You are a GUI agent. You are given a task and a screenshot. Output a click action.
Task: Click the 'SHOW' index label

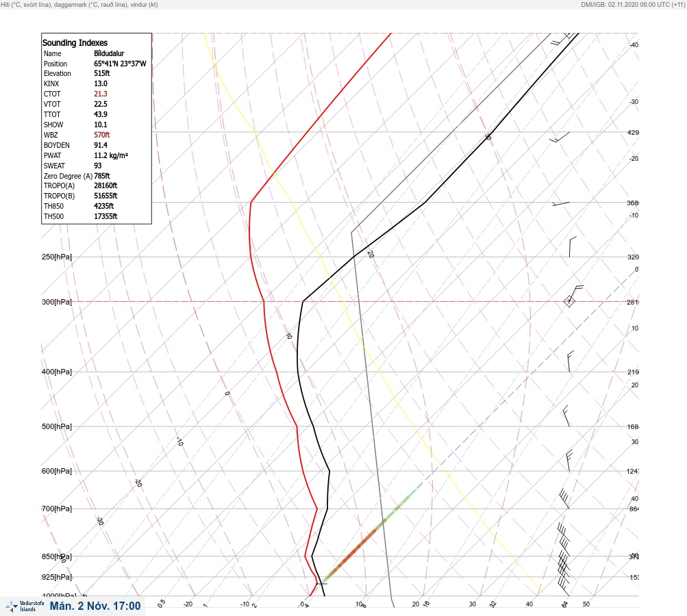coord(53,125)
